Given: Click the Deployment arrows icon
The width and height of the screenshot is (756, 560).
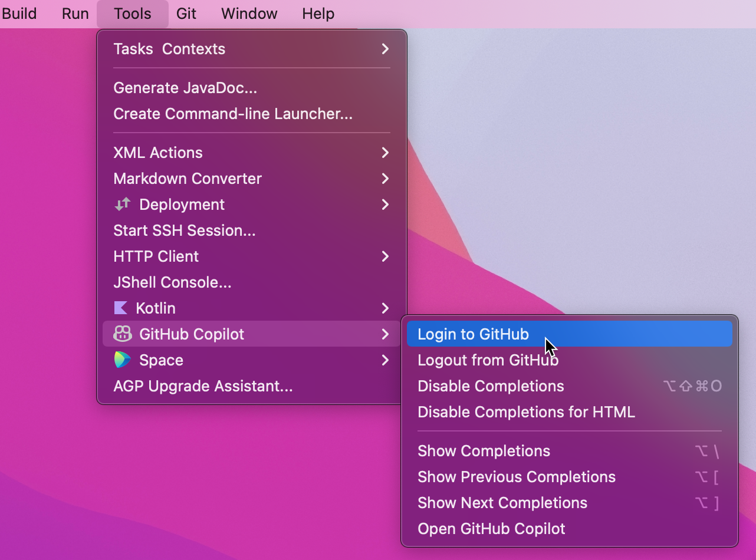Looking at the screenshot, I should (122, 205).
